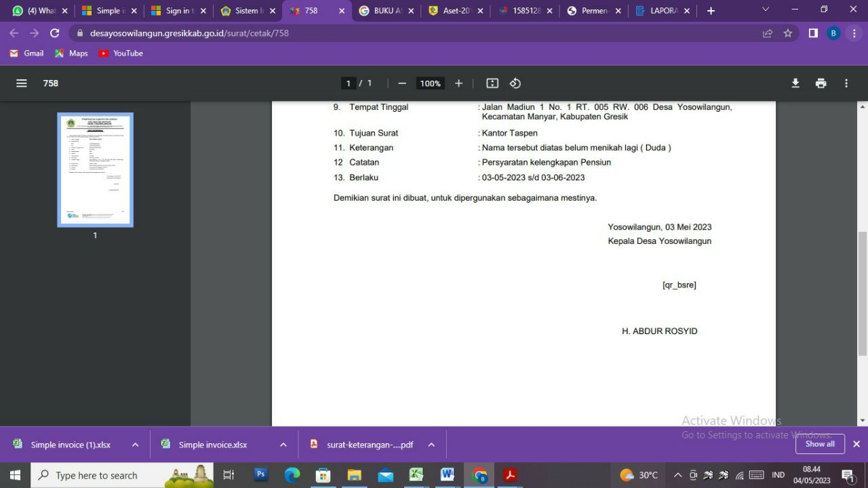The width and height of the screenshot is (868, 488).
Task: Activate fit-to-page view in the PDF toolbar
Action: click(492, 83)
